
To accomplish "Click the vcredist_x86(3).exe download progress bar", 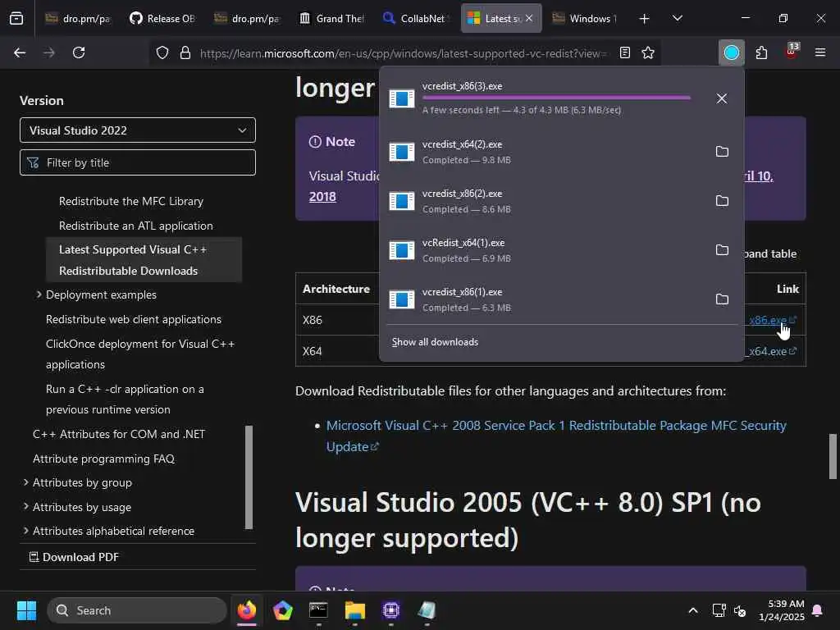I will (x=556, y=98).
